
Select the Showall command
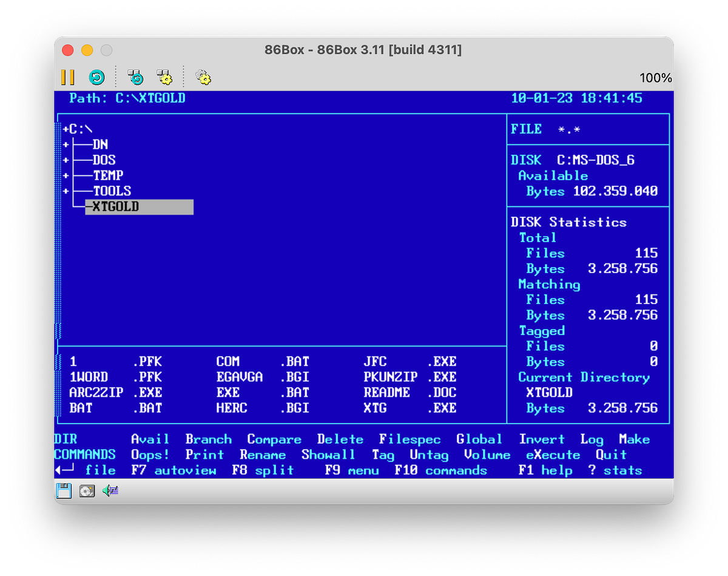pos(328,454)
